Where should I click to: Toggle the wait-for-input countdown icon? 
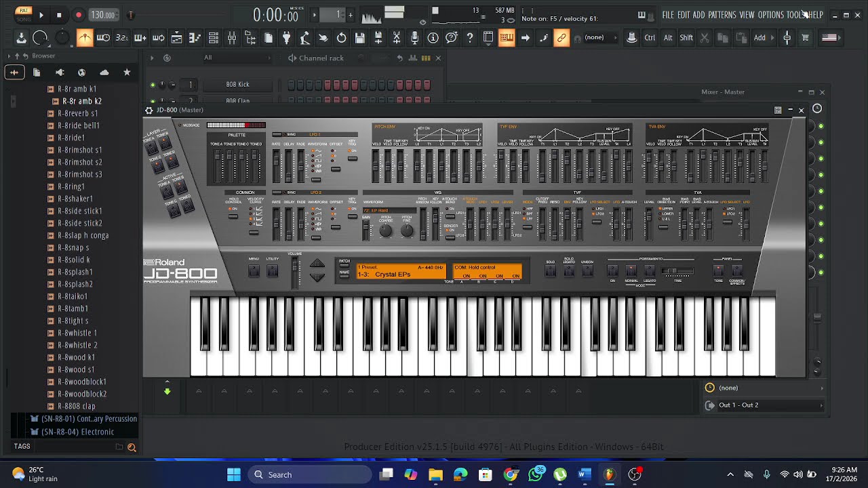point(103,38)
